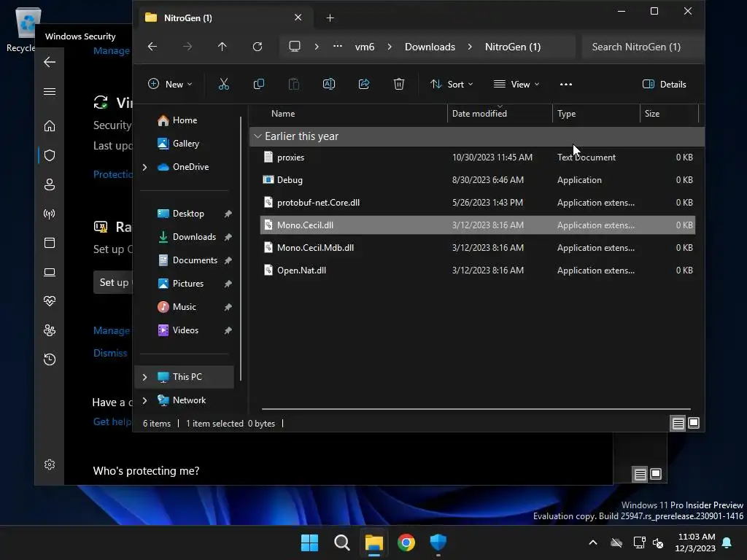Screen dimensions: 747x560
Task: Show hidden system tray icons chevron
Action: coord(593,542)
